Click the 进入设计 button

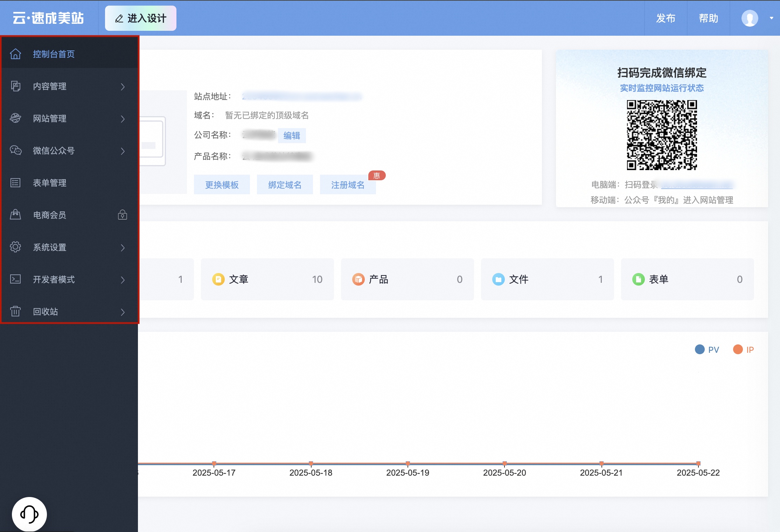(141, 18)
